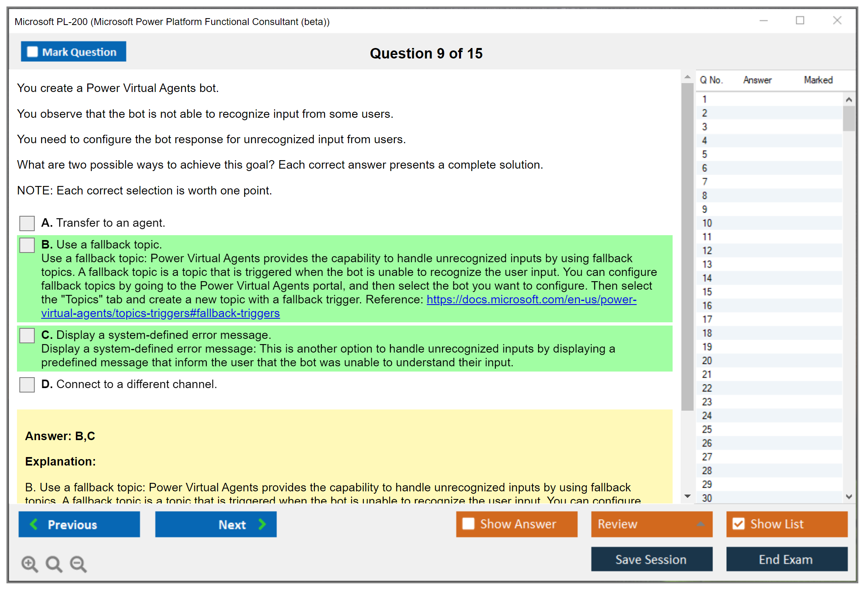
Task: Click the green left arrow on Previous
Action: tap(34, 524)
